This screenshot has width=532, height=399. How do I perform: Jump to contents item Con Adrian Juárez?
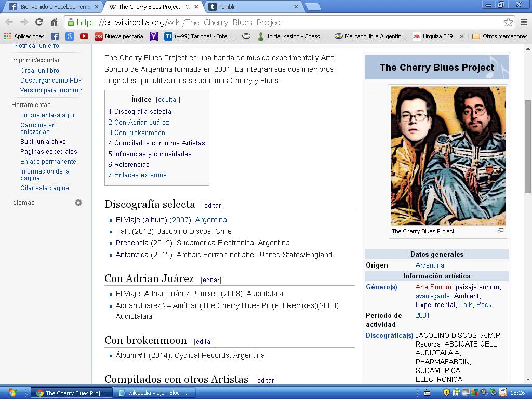pos(139,122)
